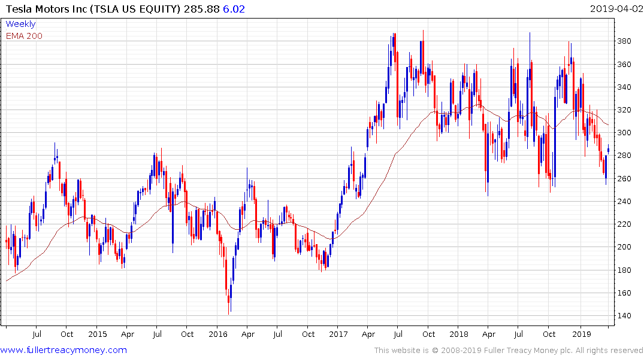Click the 2015 year label on time axis
The image size is (644, 359).
(x=97, y=334)
